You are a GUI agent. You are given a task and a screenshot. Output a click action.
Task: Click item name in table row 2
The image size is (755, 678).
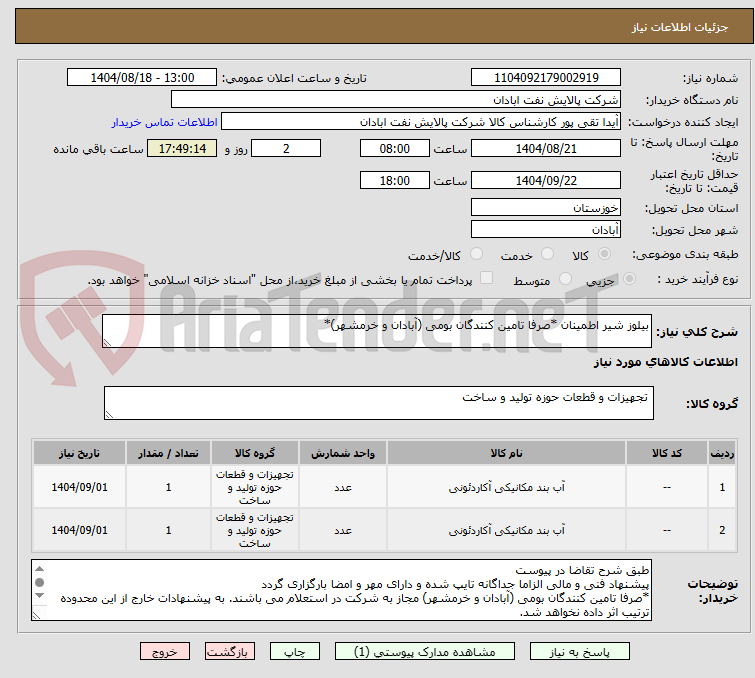[507, 530]
